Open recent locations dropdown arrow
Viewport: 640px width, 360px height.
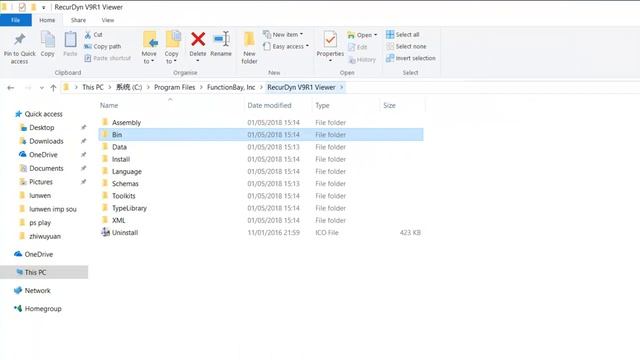pyautogui.click(x=41, y=88)
